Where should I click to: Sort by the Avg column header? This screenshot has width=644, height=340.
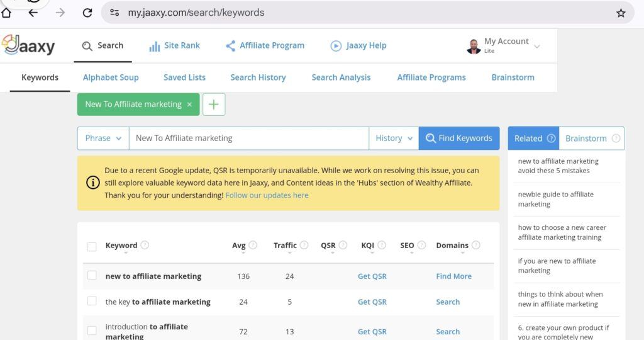click(238, 246)
